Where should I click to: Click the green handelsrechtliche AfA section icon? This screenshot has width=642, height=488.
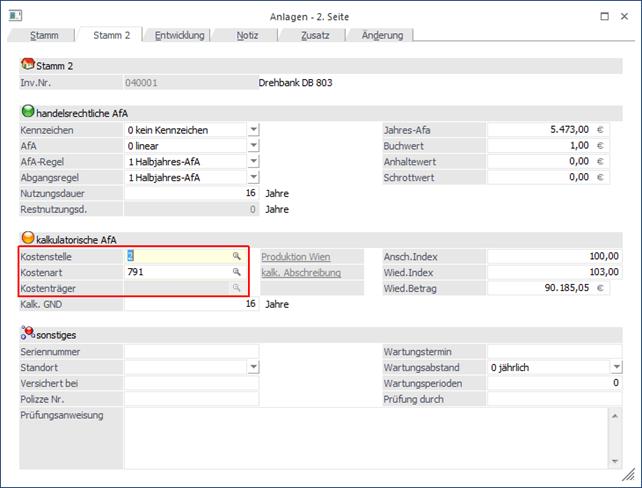[x=27, y=113]
